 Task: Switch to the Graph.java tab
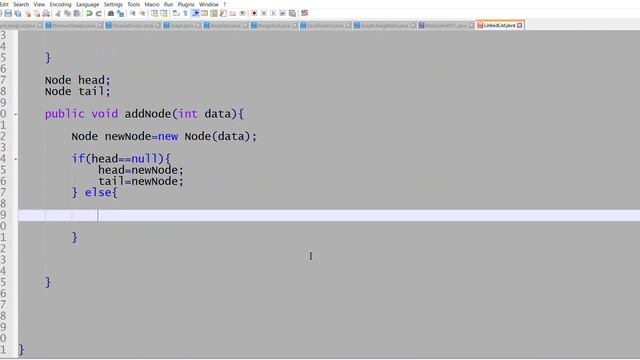tap(182, 25)
